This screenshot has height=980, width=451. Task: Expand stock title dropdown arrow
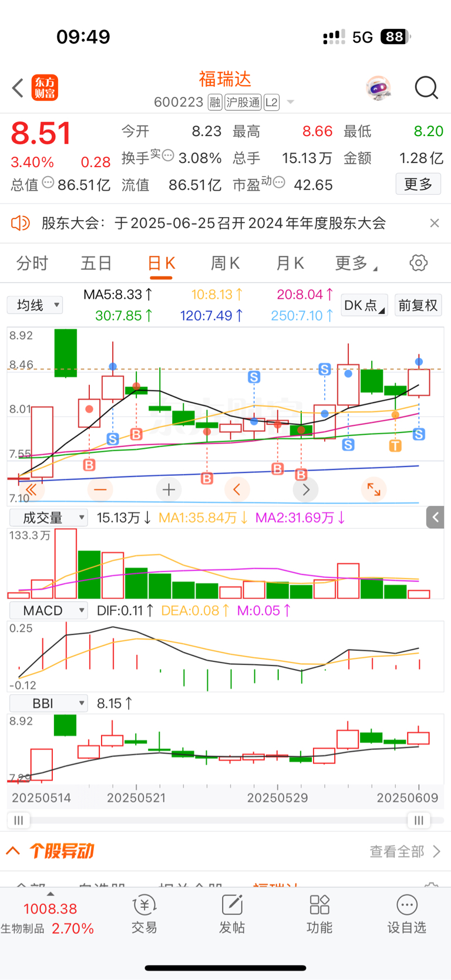[290, 103]
